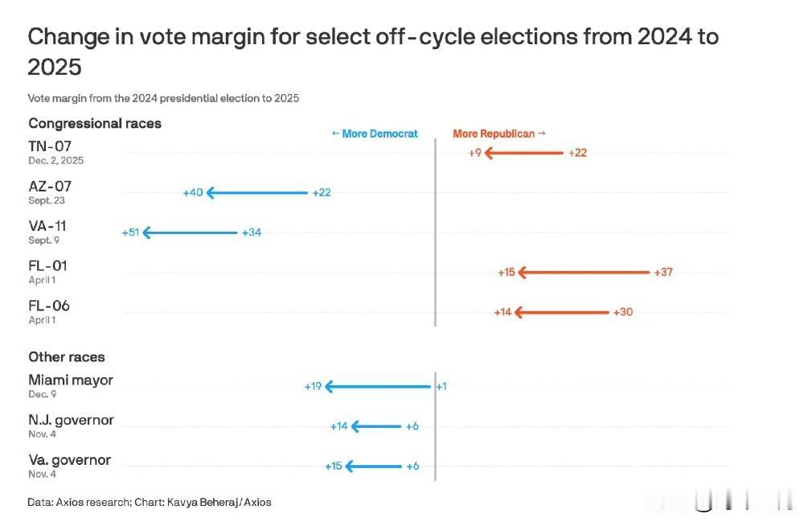Click the N.J. governor blue arrow head
Viewport: 812px width, 526px height.
click(355, 426)
